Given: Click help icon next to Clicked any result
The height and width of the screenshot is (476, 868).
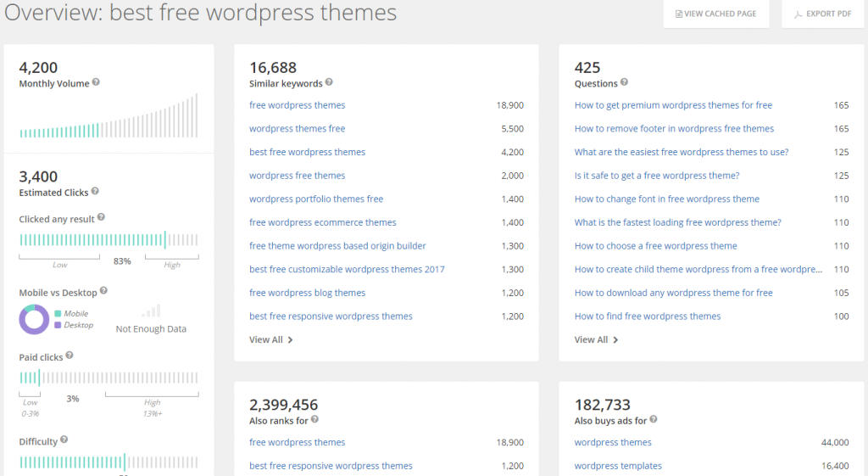Looking at the screenshot, I should pos(101,218).
